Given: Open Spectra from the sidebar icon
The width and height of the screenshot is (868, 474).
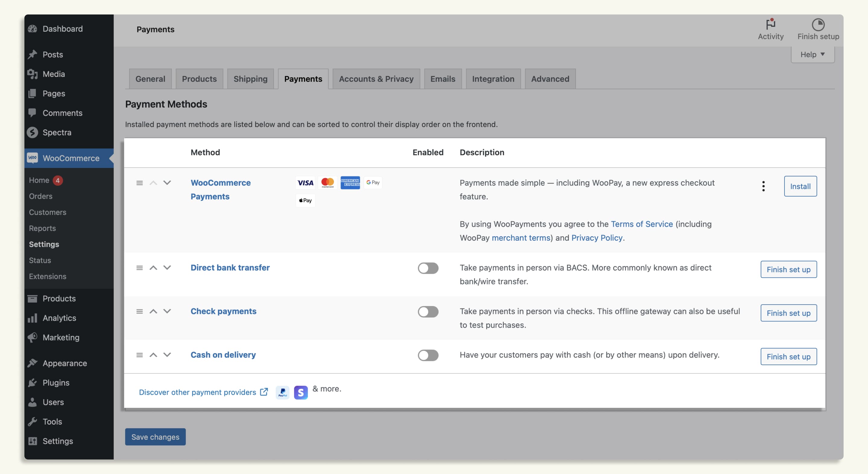Looking at the screenshot, I should point(33,132).
